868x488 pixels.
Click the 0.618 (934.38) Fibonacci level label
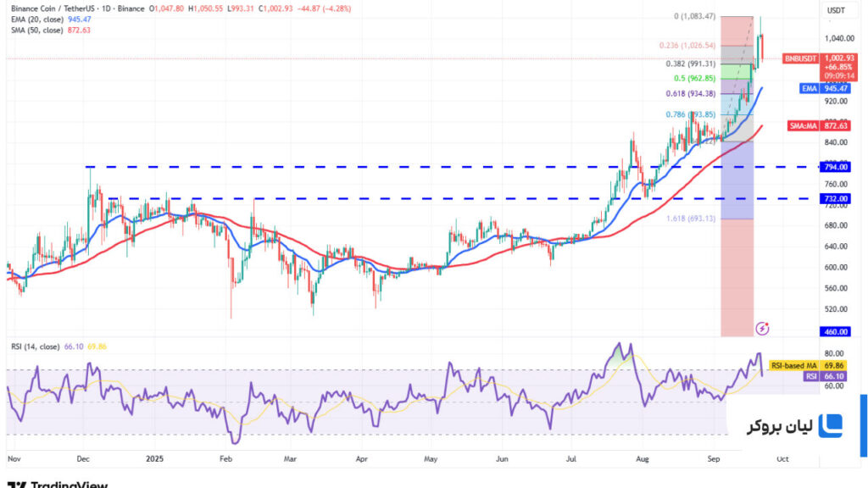tap(690, 94)
